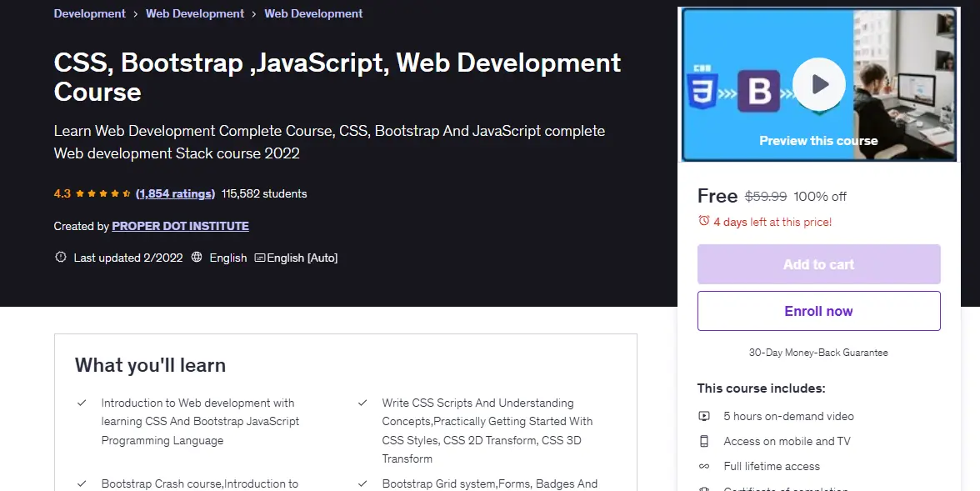
Task: Click the English language text
Action: pyautogui.click(x=228, y=258)
